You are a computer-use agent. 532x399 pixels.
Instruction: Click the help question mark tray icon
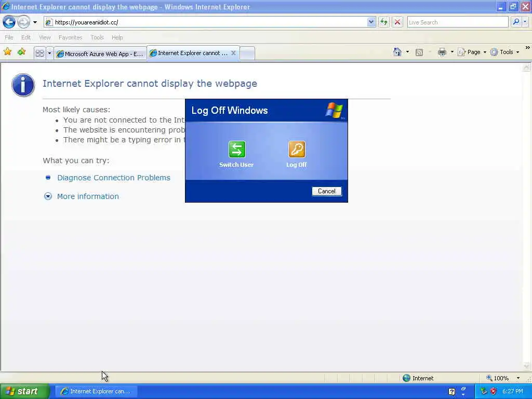451,392
